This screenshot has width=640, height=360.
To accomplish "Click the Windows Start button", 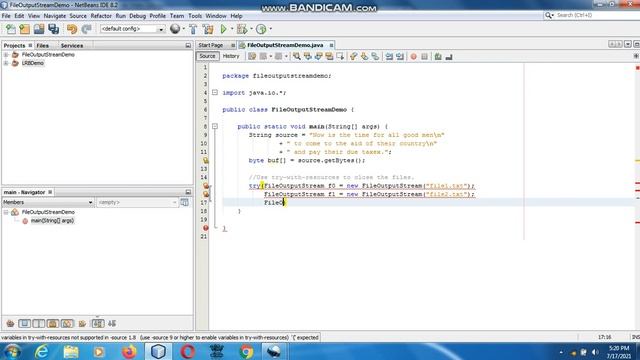I will pyautogui.click(x=12, y=351).
